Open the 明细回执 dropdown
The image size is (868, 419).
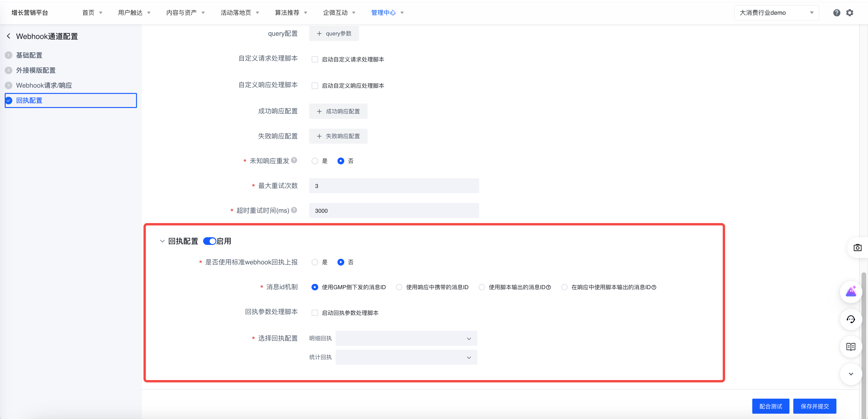(x=406, y=338)
